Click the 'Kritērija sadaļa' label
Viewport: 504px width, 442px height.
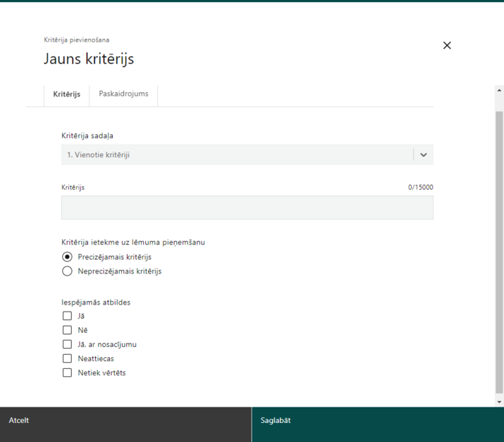pyautogui.click(x=87, y=135)
